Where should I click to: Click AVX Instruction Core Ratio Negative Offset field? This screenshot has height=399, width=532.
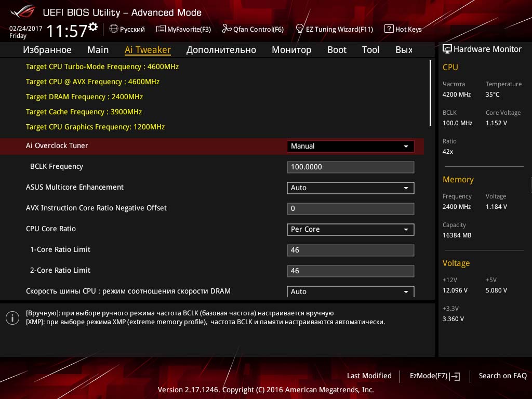pos(350,209)
